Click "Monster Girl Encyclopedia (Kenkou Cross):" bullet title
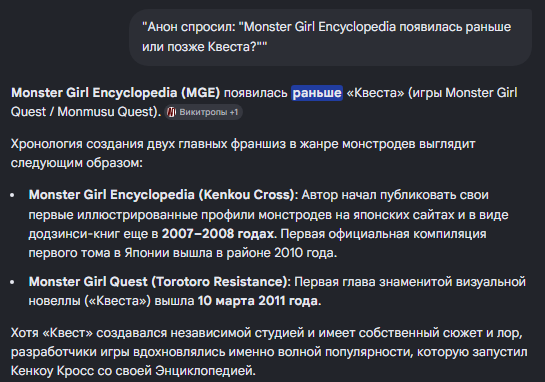Viewport: 545px width, 382px height. 163,195
